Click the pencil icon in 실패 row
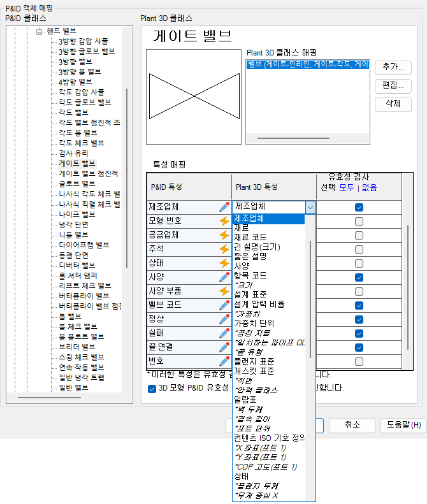This screenshot has width=427, height=504. (x=224, y=333)
